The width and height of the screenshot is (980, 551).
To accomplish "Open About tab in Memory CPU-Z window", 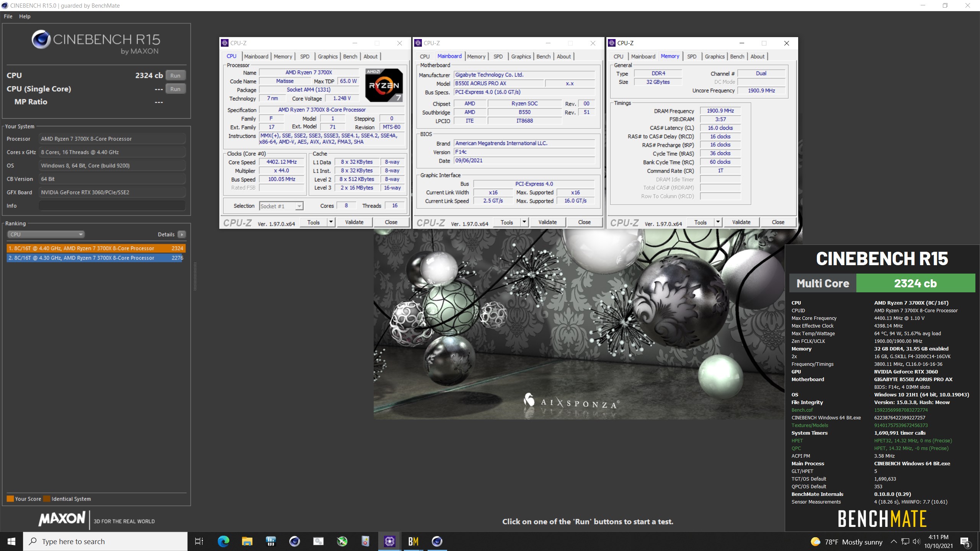I will [x=757, y=56].
